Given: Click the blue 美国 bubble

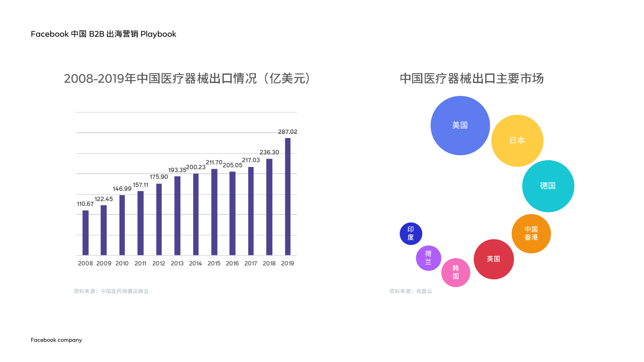Looking at the screenshot, I should click(x=460, y=125).
